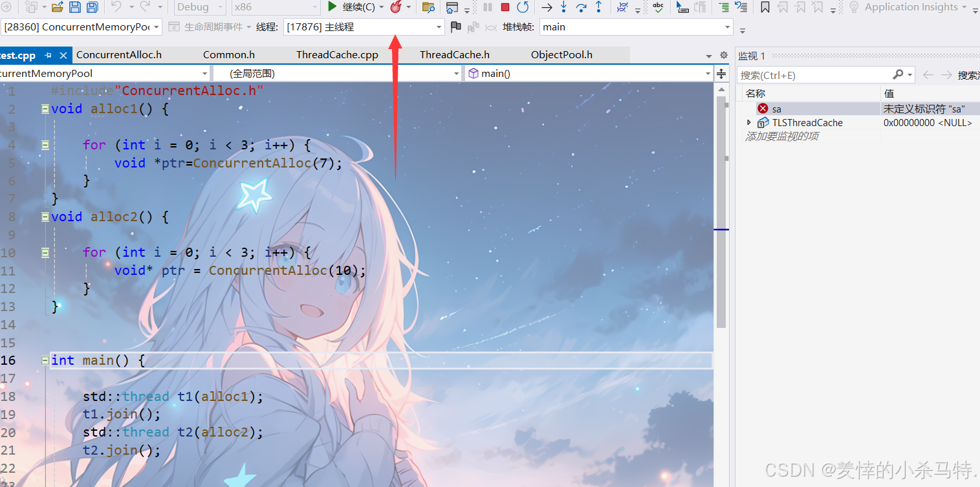Click the cursor selection toolbar icon

click(682, 7)
